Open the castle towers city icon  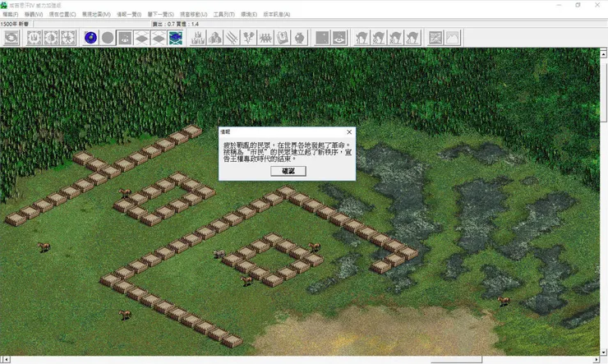point(198,38)
